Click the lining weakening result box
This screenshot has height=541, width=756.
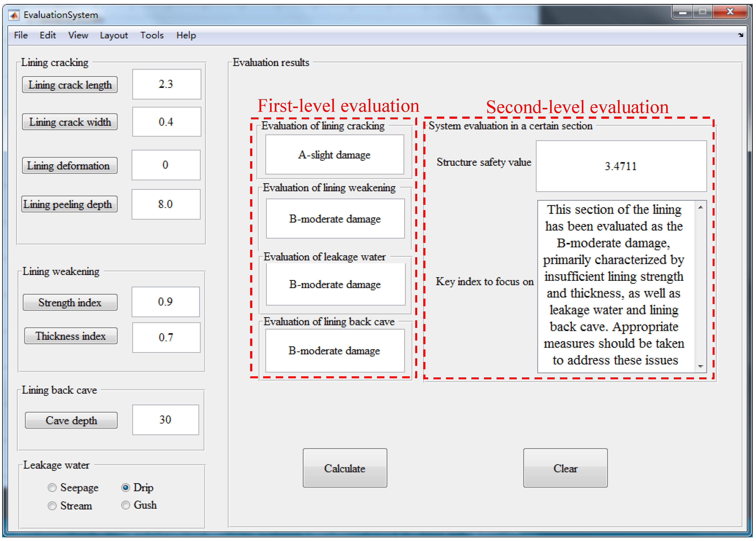click(x=335, y=219)
